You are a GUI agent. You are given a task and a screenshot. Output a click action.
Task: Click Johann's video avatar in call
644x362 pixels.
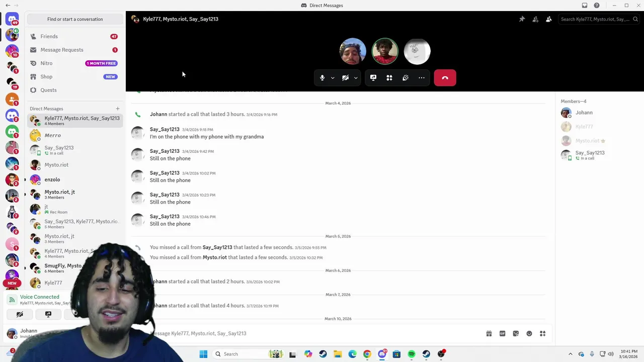coord(353,51)
